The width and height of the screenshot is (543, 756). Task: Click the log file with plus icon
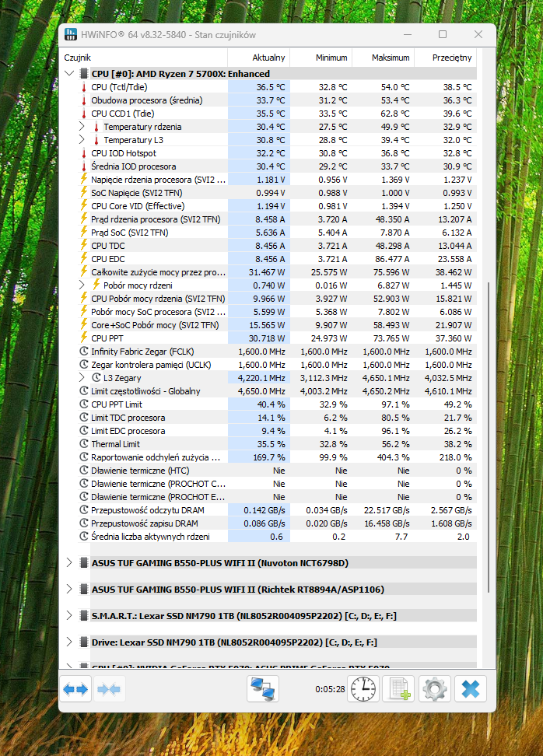click(x=398, y=688)
